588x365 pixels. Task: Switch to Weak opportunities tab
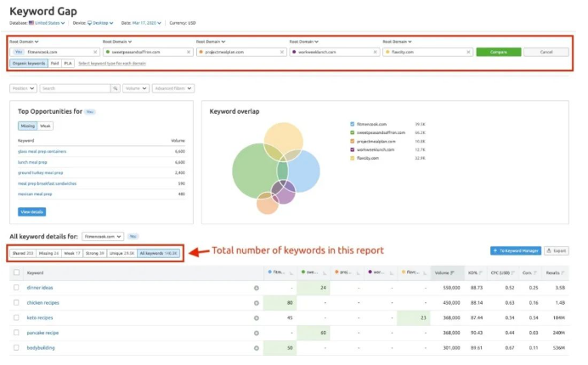click(x=45, y=126)
